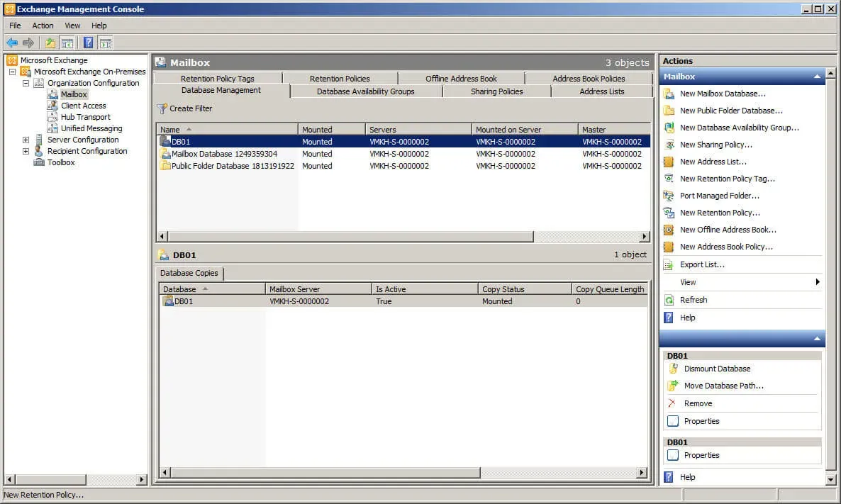This screenshot has width=841, height=504.
Task: Click the Create Filter funnel icon
Action: click(162, 108)
